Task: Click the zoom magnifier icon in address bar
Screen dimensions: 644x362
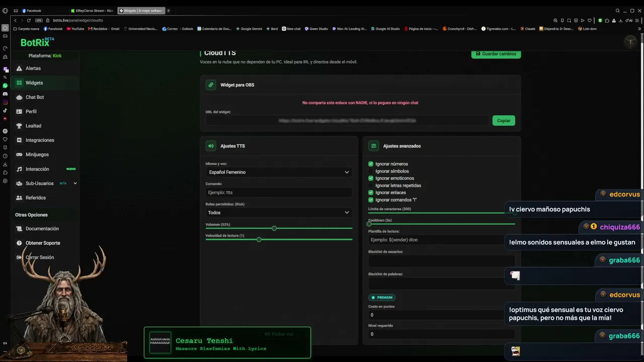Action: point(555,20)
